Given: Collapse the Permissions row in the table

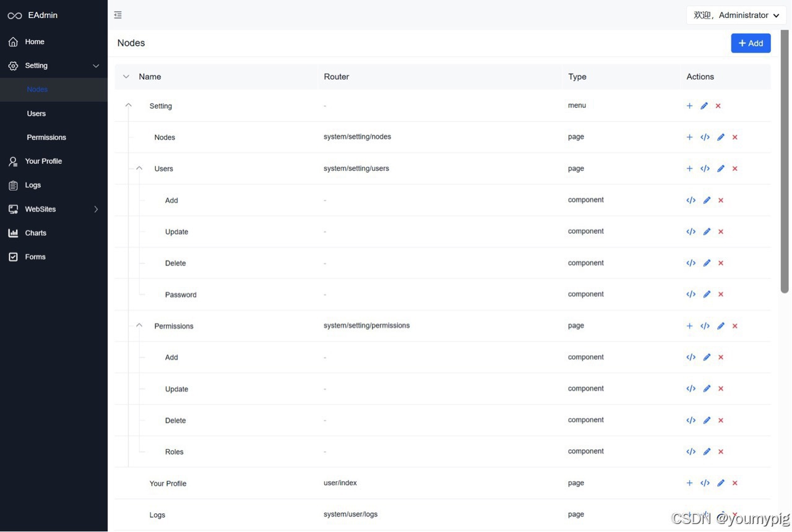Looking at the screenshot, I should pos(139,325).
